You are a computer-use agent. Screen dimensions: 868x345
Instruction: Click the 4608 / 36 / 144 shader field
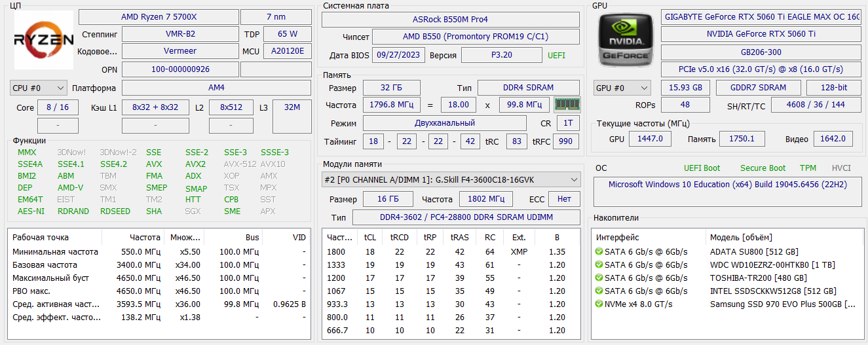pyautogui.click(x=817, y=105)
